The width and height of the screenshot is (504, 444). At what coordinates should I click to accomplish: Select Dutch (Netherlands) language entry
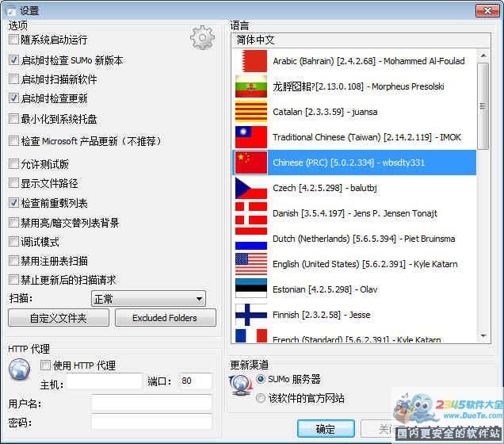point(354,239)
